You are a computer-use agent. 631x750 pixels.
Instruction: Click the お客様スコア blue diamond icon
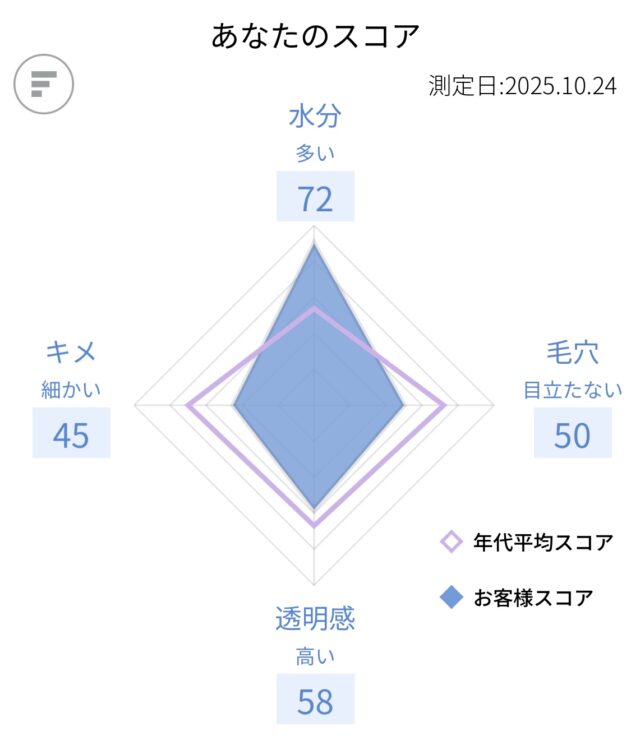(451, 598)
